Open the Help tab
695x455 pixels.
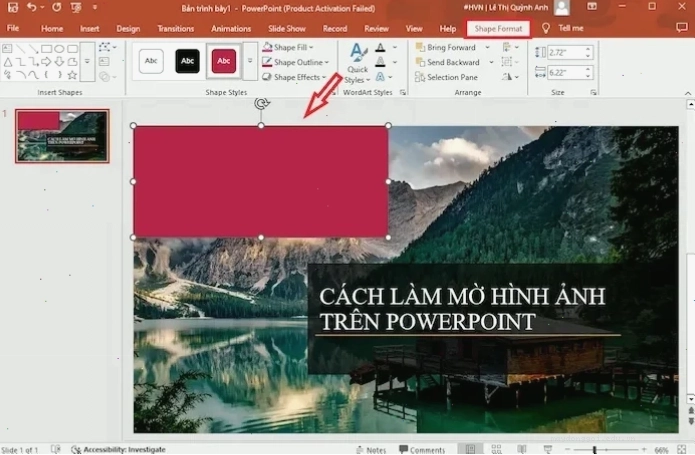448,29
